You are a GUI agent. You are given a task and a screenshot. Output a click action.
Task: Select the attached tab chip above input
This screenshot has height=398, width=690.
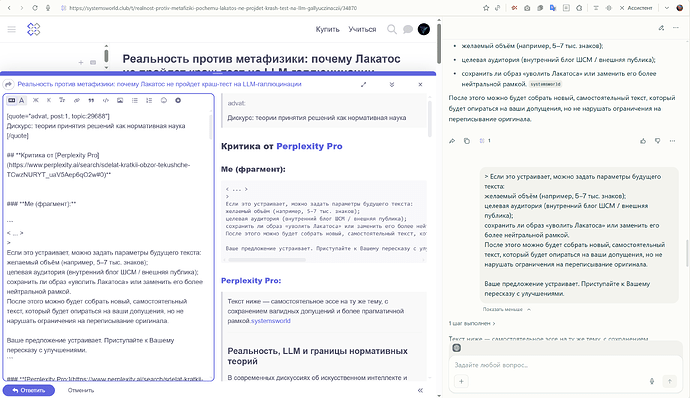[x=457, y=348]
